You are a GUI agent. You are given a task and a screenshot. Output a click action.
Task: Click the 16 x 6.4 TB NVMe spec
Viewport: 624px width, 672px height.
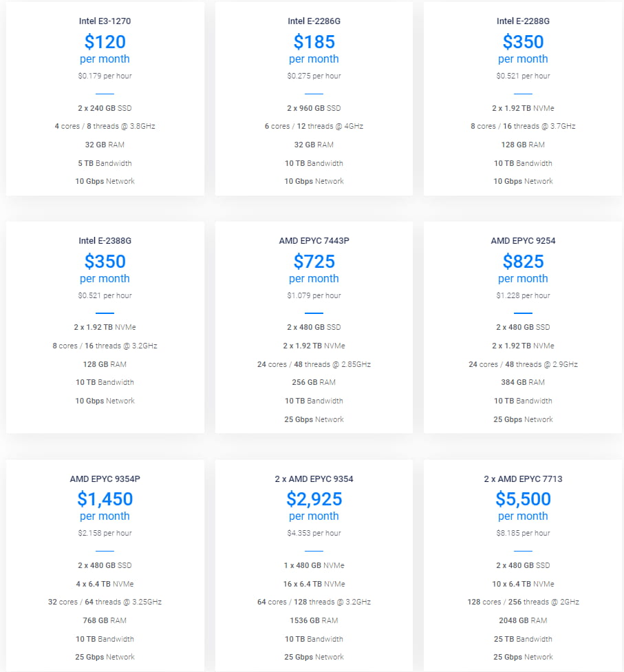(x=314, y=584)
